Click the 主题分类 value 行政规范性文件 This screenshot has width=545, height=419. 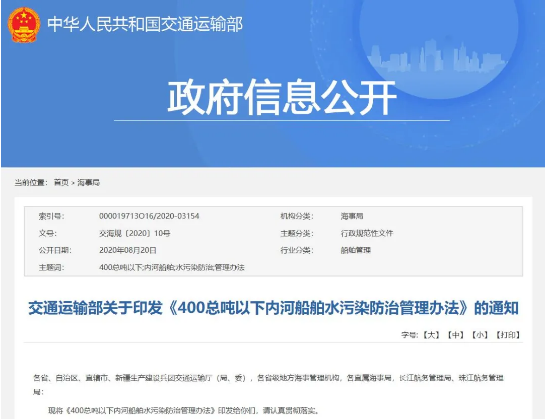pos(367,233)
